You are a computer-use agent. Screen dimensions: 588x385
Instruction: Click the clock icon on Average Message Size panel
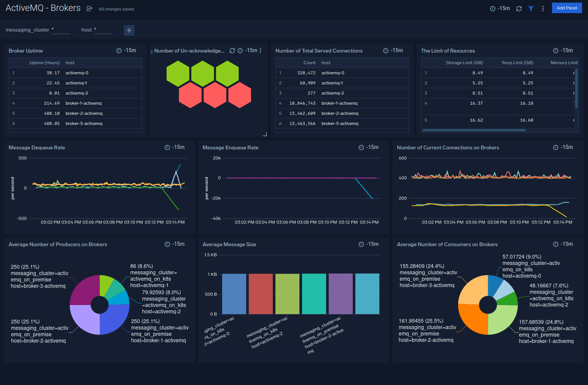361,244
